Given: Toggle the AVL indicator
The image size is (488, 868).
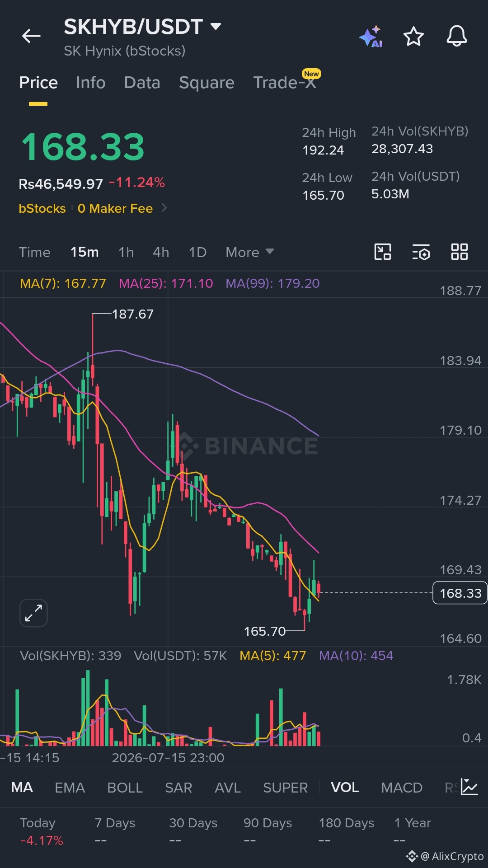Looking at the screenshot, I should click(x=228, y=788).
